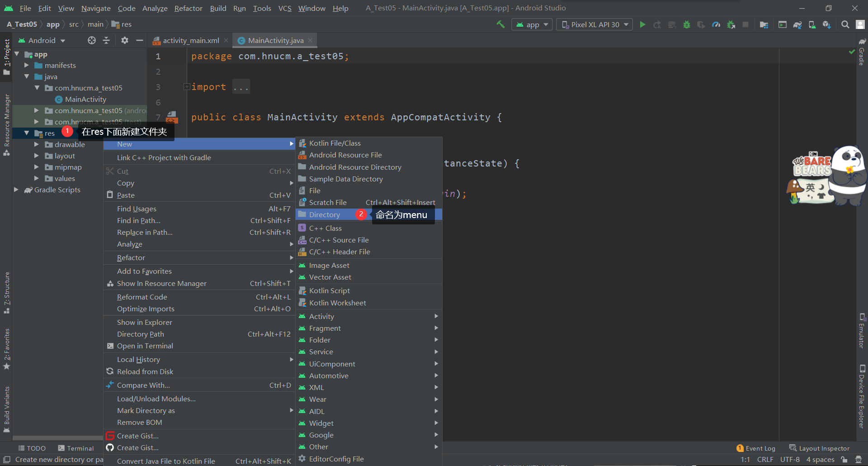The height and width of the screenshot is (466, 868).
Task: Click the class gutter icon at line 7
Action: point(171,118)
